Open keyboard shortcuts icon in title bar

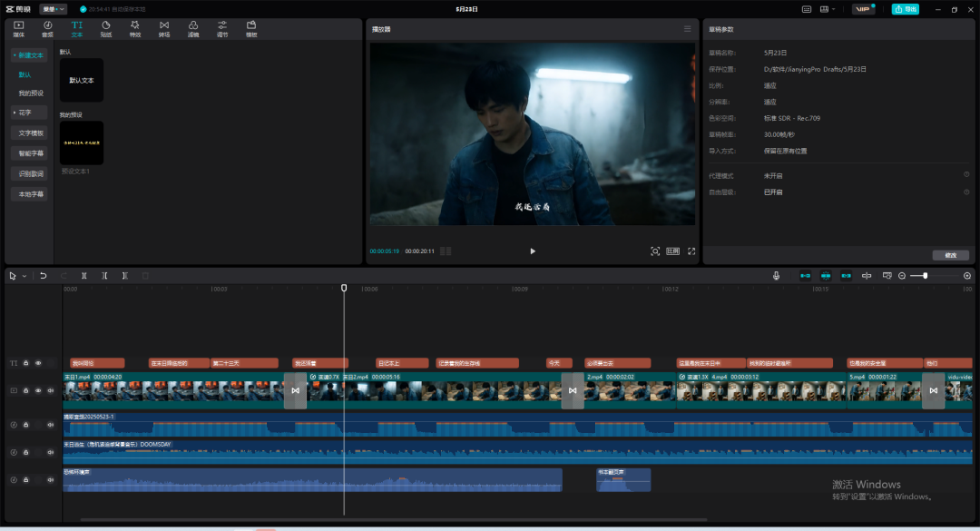pos(807,9)
